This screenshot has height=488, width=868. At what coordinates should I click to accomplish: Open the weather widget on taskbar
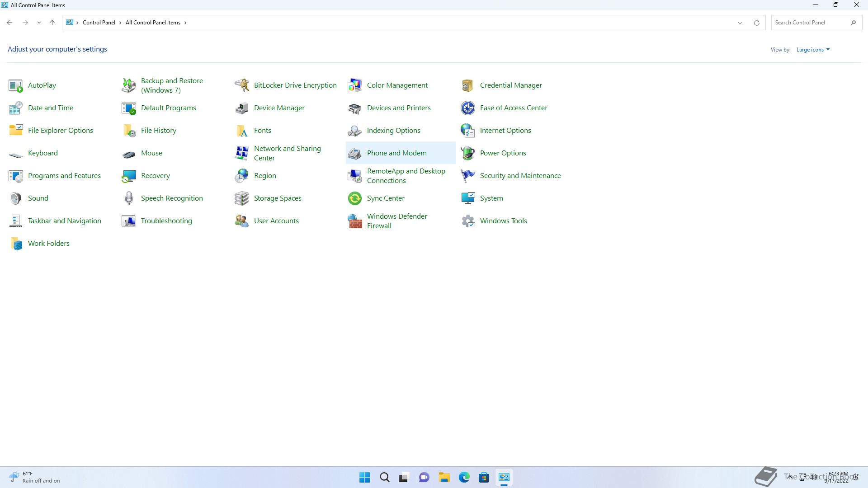(x=35, y=477)
